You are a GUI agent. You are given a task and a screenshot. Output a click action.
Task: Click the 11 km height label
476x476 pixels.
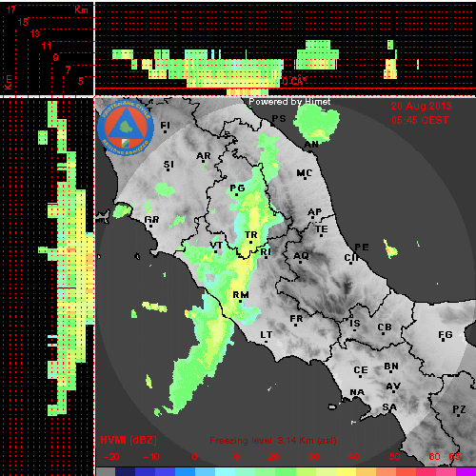47,46
